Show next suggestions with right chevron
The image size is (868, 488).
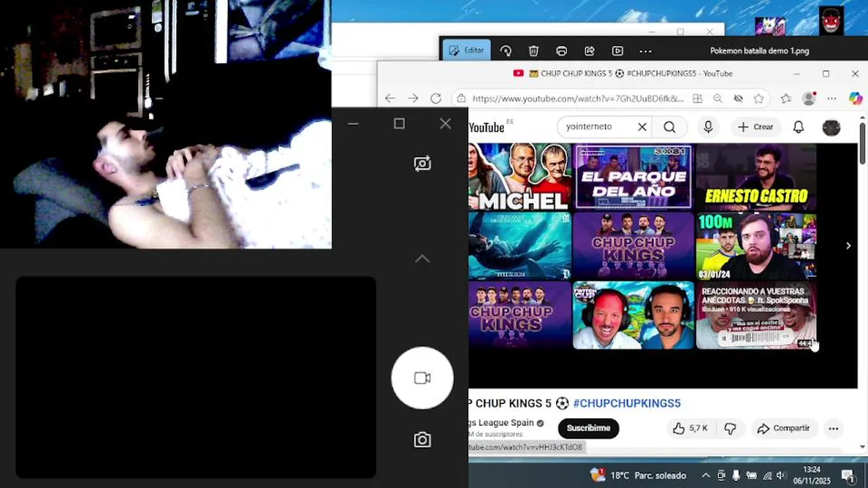(x=848, y=245)
